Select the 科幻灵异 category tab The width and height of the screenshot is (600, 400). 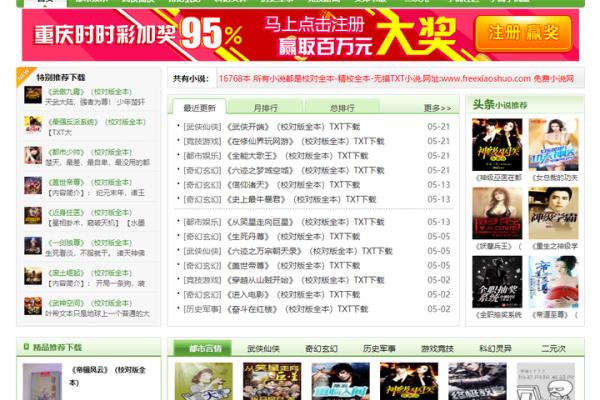click(x=496, y=348)
